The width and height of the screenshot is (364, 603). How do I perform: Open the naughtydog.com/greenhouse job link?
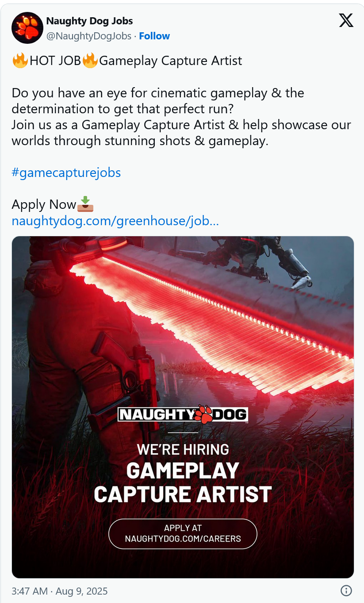click(x=115, y=221)
